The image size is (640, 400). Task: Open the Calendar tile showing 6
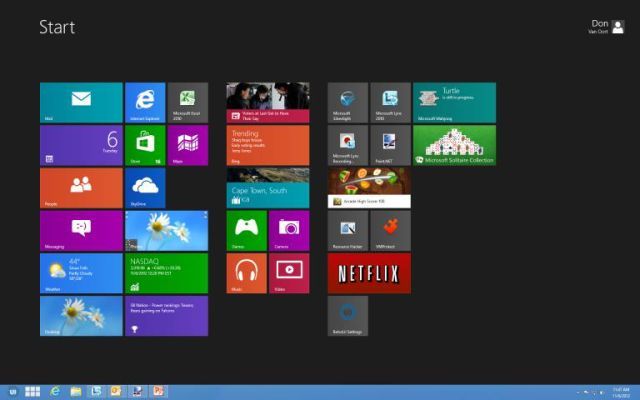point(81,145)
